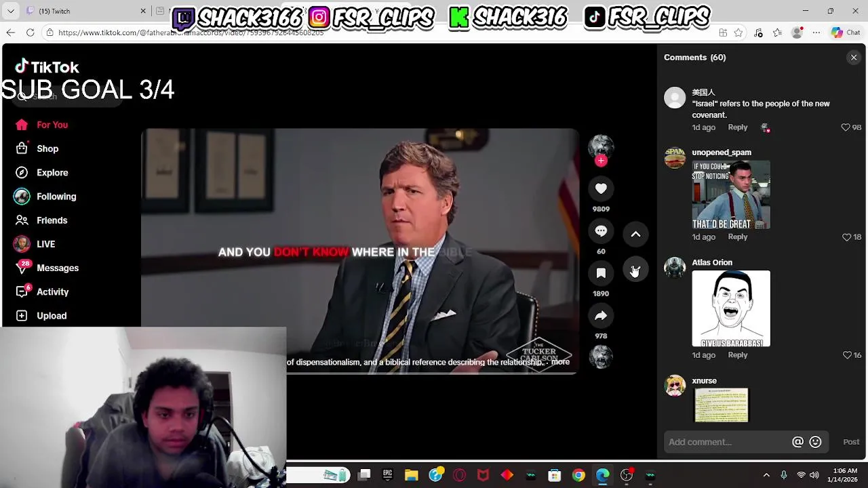This screenshot has width=868, height=488.
Task: Post the comment
Action: tap(851, 442)
